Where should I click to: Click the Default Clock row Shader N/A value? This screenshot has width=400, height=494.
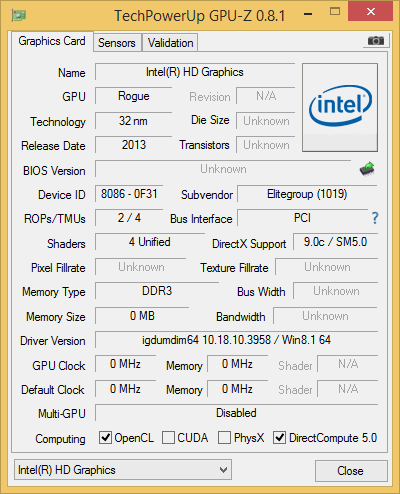point(348,389)
